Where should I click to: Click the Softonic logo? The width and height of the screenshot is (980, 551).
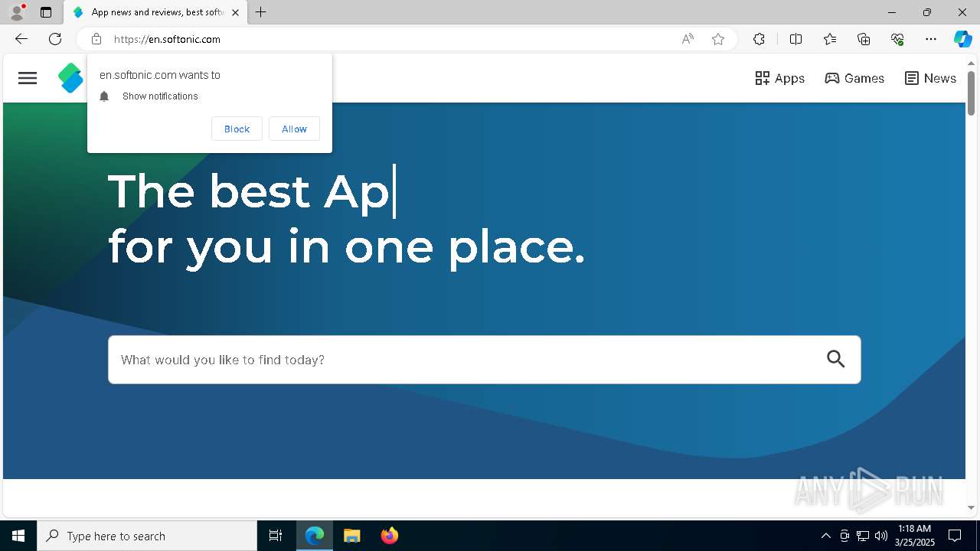click(x=70, y=78)
